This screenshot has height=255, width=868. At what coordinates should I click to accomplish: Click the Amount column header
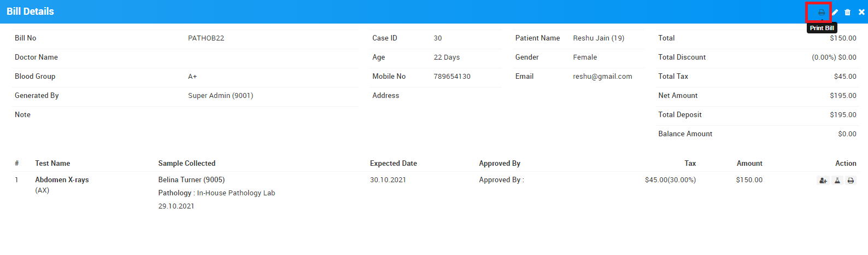(x=749, y=163)
